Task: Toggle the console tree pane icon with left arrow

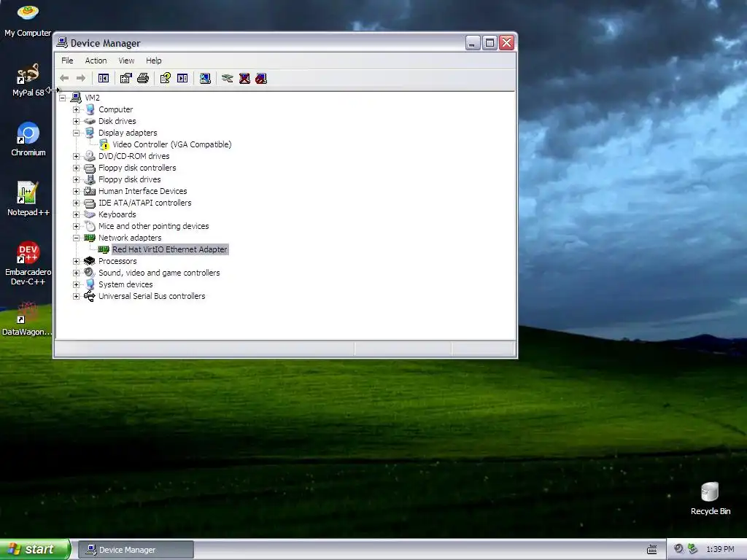Action: point(104,78)
